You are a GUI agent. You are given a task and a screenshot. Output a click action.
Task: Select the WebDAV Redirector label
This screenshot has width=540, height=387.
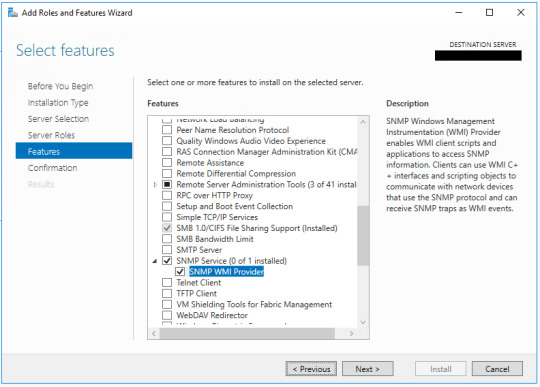tap(212, 315)
